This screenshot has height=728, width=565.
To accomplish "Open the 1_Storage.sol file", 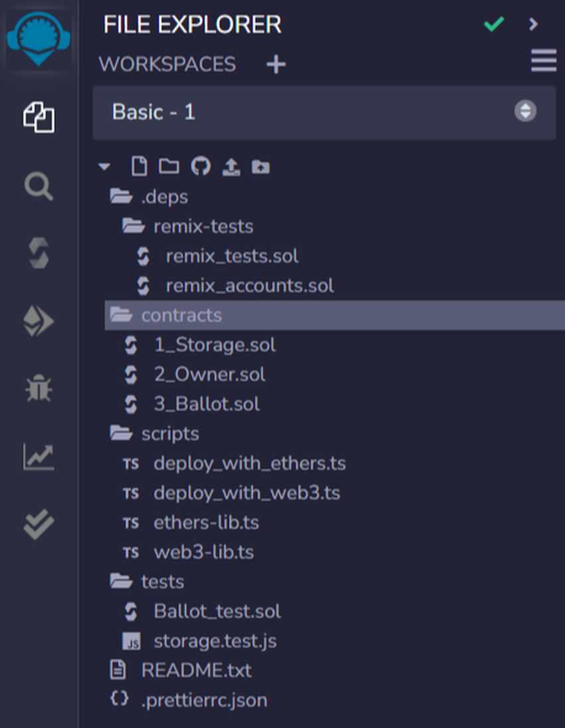I will 214,345.
